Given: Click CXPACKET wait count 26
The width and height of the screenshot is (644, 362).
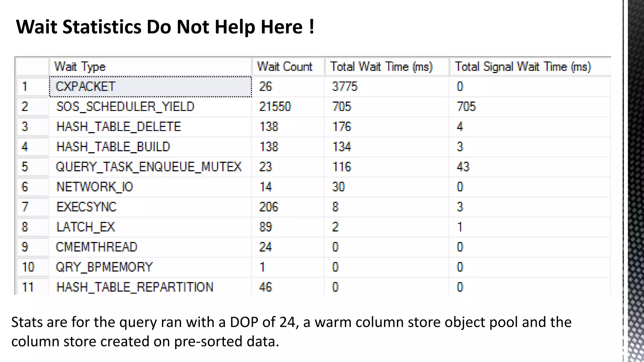Looking at the screenshot, I should tap(266, 87).
